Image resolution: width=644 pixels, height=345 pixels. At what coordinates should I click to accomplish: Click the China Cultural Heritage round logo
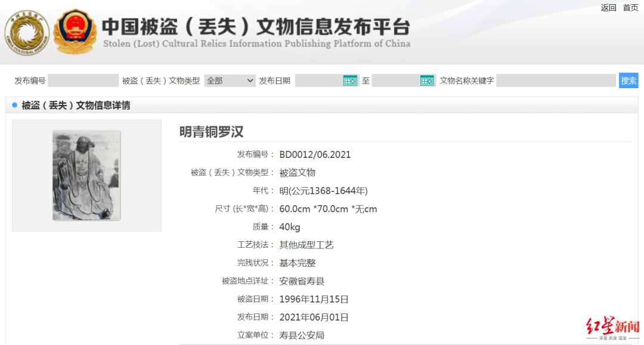click(27, 32)
